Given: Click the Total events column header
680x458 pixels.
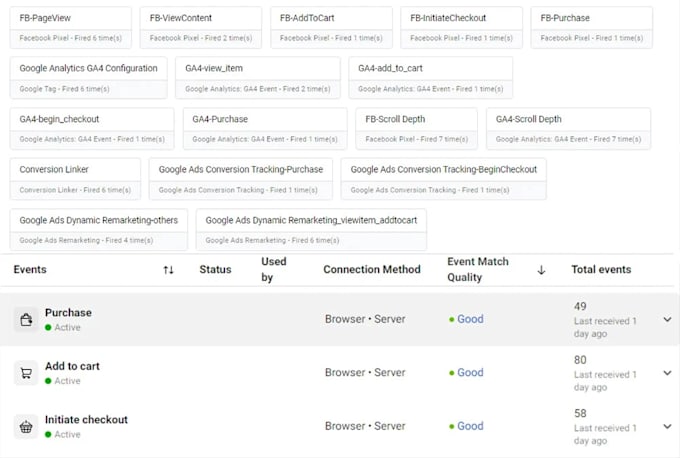Looking at the screenshot, I should click(601, 270).
